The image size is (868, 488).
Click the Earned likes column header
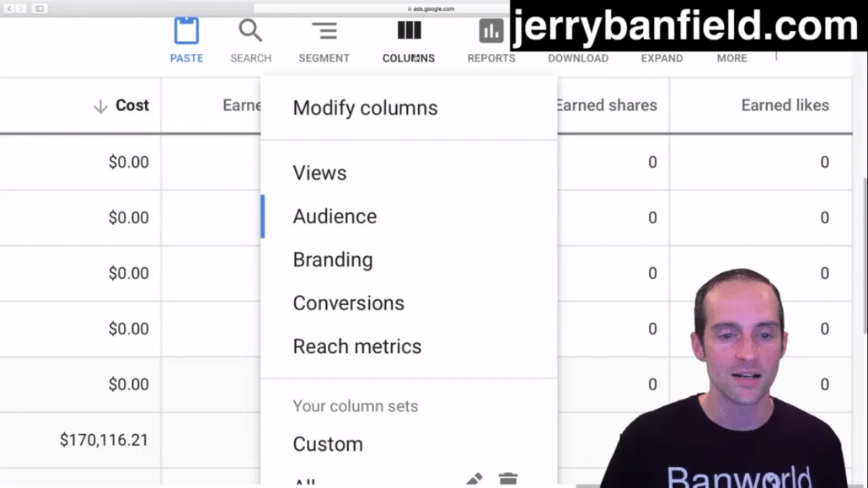(x=785, y=105)
